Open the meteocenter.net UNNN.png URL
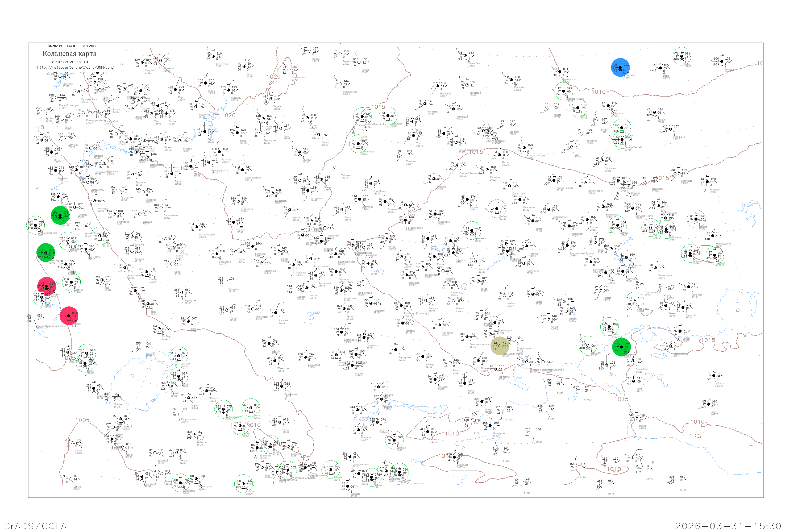The height and width of the screenshot is (532, 798). click(75, 68)
